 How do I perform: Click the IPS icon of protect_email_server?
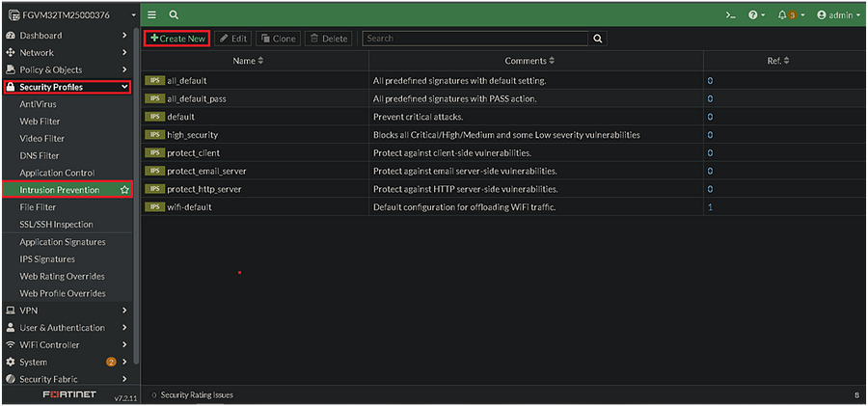(154, 171)
